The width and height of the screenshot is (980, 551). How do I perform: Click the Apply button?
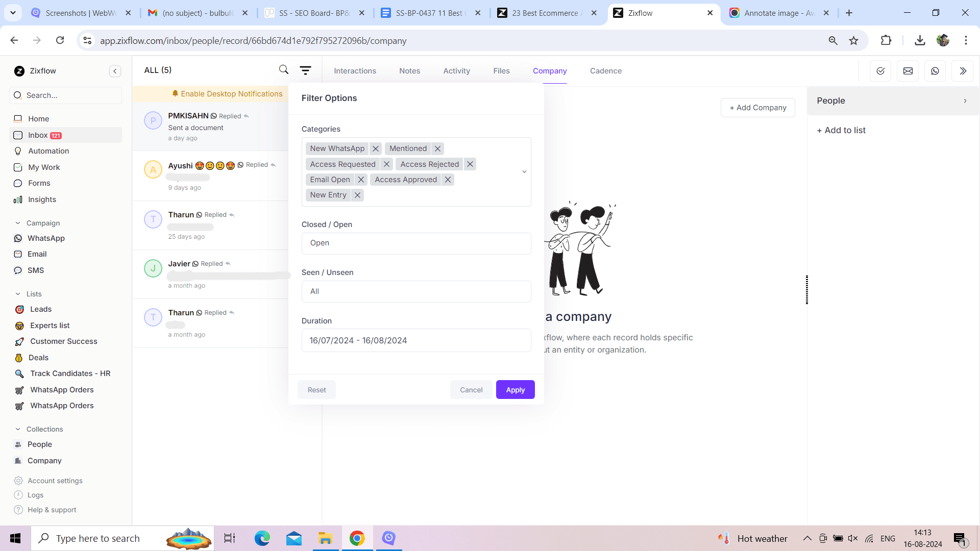pyautogui.click(x=515, y=390)
